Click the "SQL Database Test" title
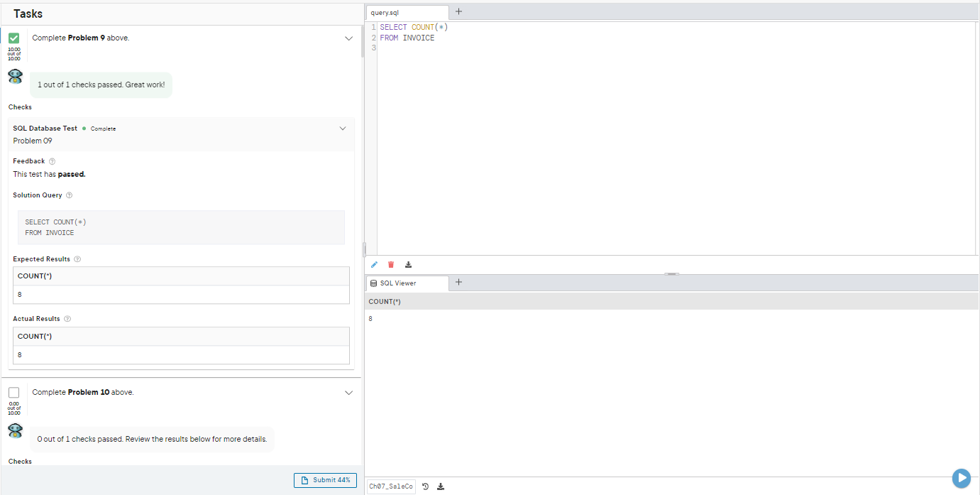Image resolution: width=980 pixels, height=495 pixels. pyautogui.click(x=45, y=129)
